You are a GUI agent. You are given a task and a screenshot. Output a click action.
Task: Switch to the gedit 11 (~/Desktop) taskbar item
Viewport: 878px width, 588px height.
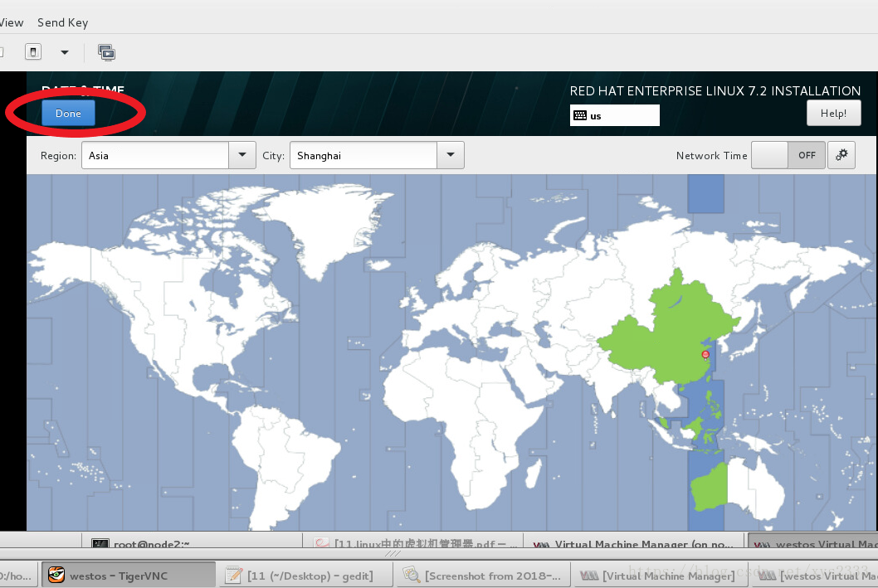[306, 575]
